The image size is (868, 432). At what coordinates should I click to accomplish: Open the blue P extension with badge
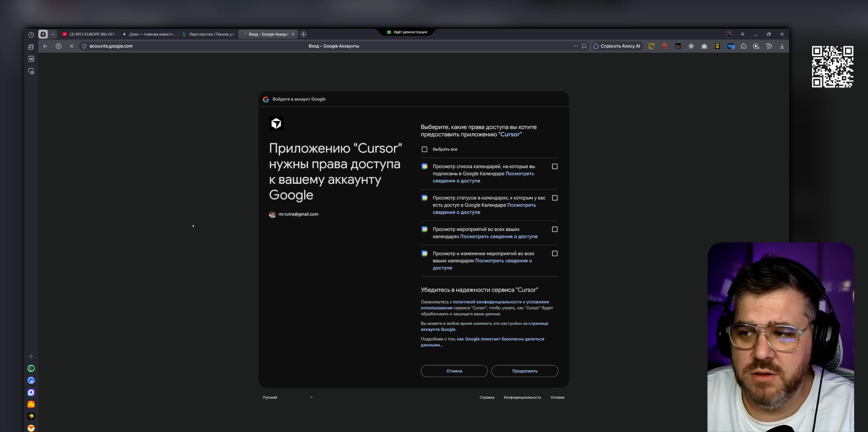[x=731, y=46]
